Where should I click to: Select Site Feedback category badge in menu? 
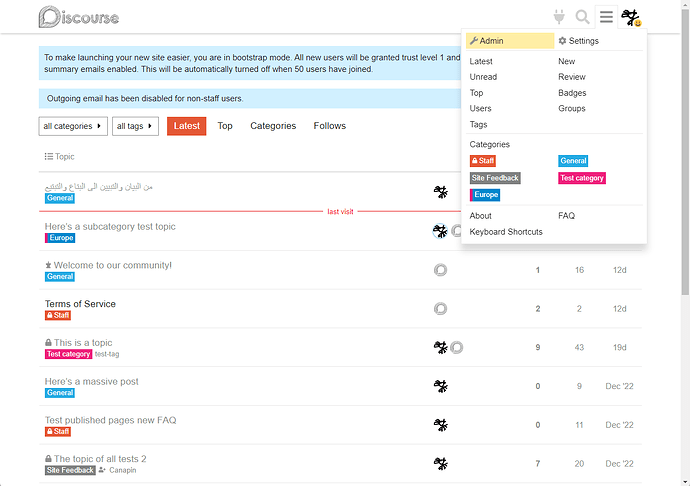pos(495,178)
